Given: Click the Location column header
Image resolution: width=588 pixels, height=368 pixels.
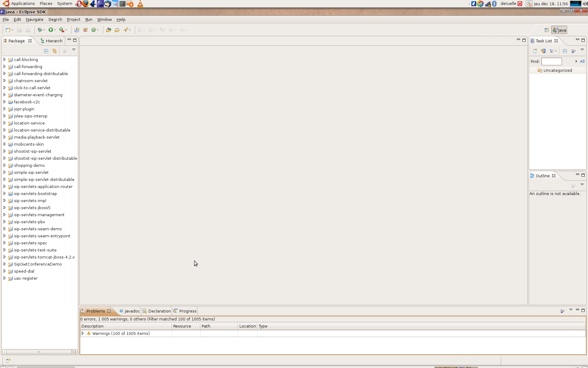Looking at the screenshot, I should (x=247, y=326).
